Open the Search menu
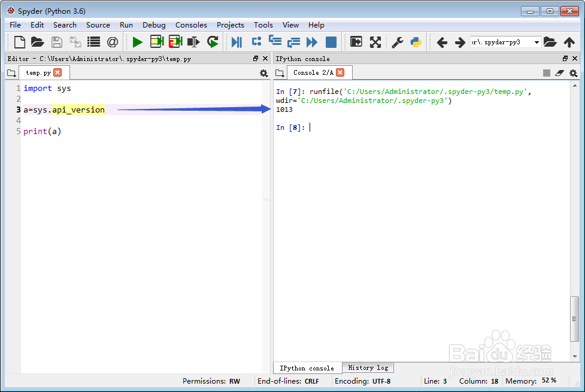The image size is (585, 392). pyautogui.click(x=65, y=25)
